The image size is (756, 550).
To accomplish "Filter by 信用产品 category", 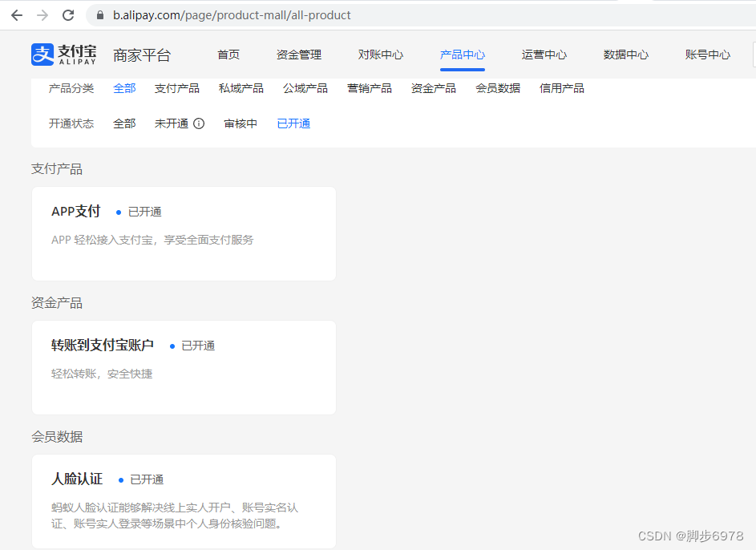I will coord(562,89).
